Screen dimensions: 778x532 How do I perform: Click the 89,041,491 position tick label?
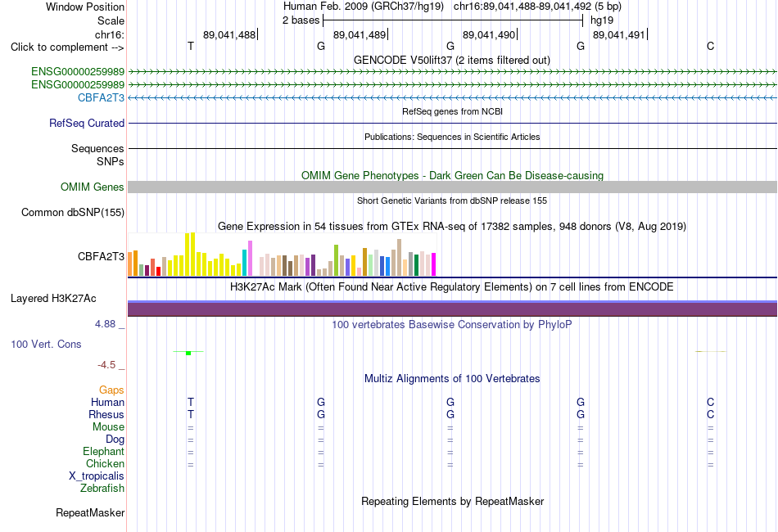(x=619, y=34)
